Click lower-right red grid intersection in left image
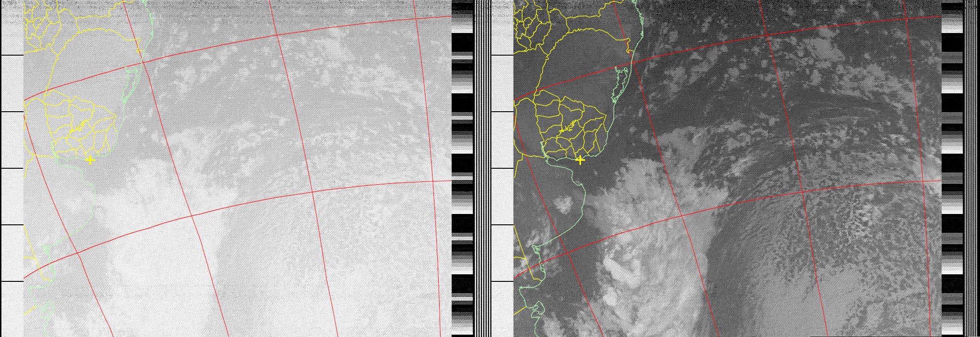Viewport: 980px width, 337px height. (433, 181)
